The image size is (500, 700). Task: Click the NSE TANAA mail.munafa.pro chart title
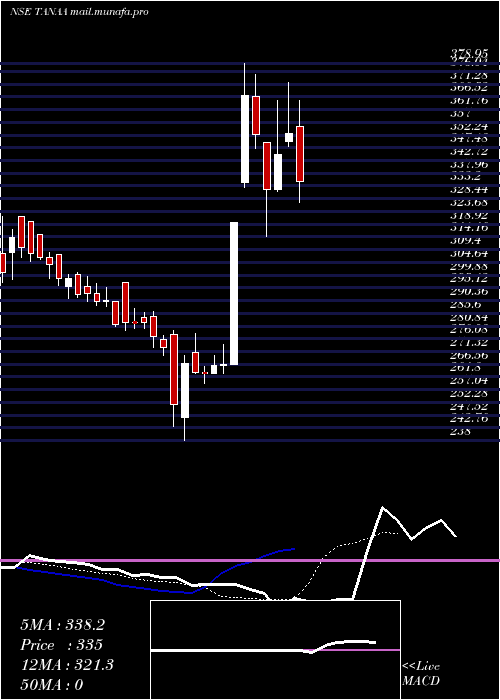coord(79,12)
